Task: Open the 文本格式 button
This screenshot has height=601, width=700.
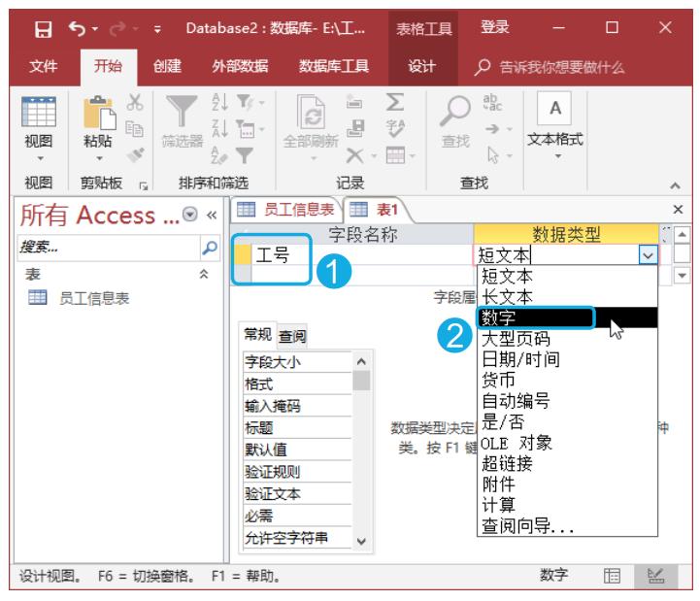Action: coord(555,125)
